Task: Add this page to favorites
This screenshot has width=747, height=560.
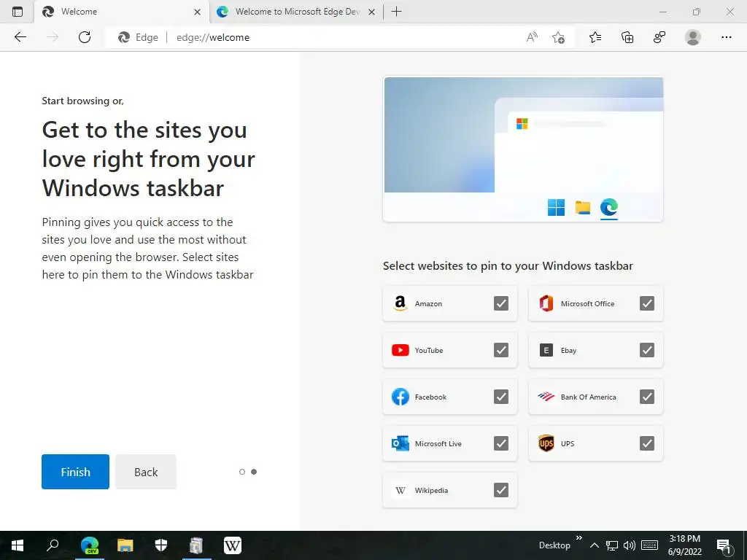Action: [558, 37]
